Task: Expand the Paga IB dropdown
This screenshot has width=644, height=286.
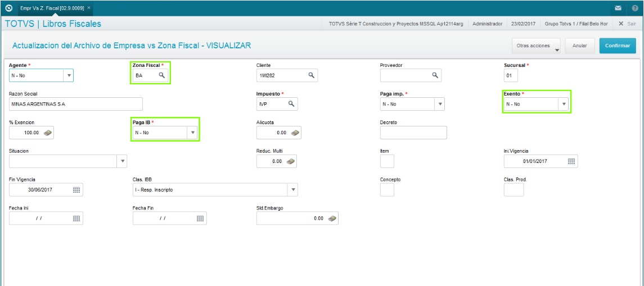Action: (192, 133)
